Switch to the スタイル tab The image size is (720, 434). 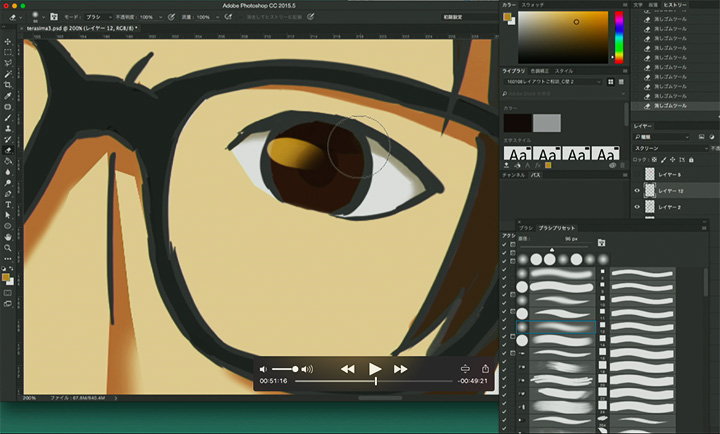click(x=564, y=71)
